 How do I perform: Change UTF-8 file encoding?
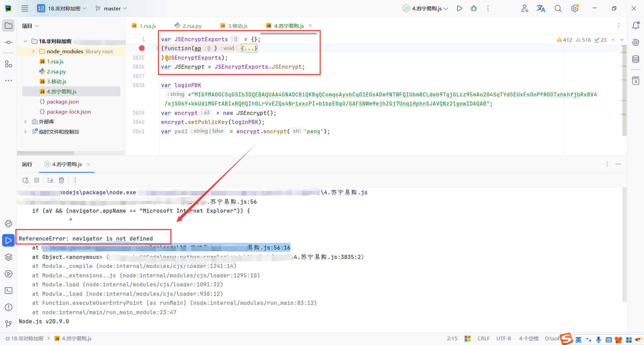[503, 339]
